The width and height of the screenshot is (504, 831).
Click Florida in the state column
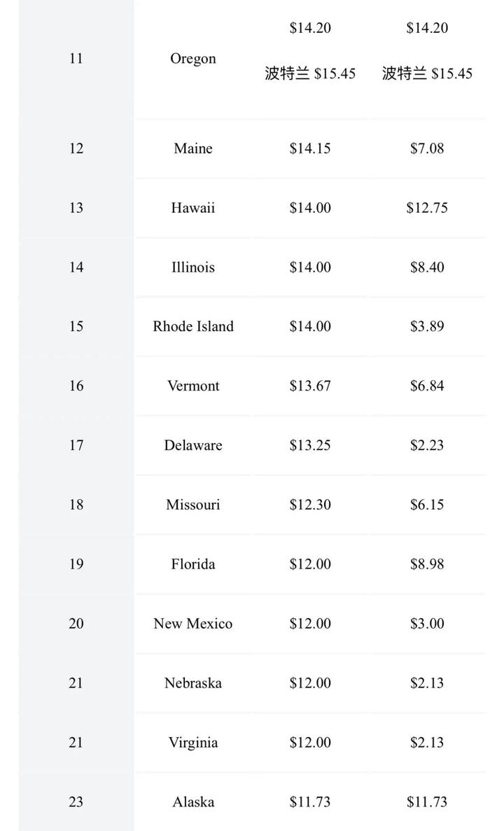tap(192, 564)
